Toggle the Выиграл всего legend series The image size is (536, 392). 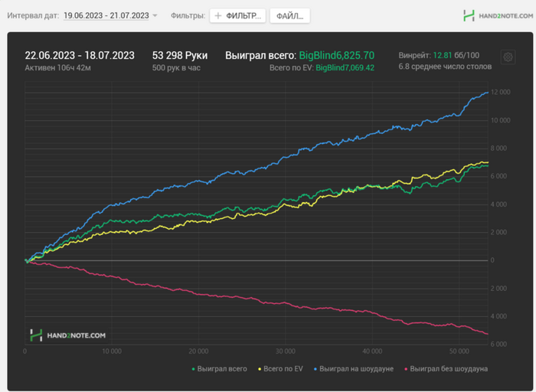click(x=219, y=369)
